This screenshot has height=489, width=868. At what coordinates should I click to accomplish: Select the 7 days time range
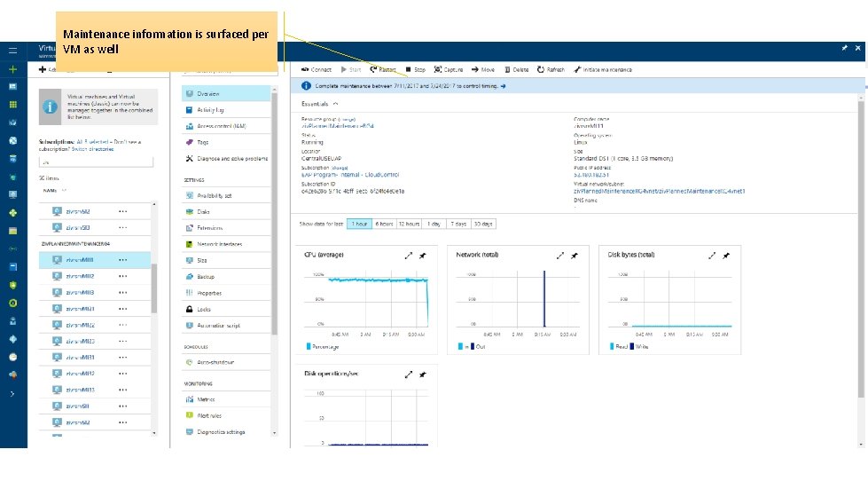coord(458,224)
